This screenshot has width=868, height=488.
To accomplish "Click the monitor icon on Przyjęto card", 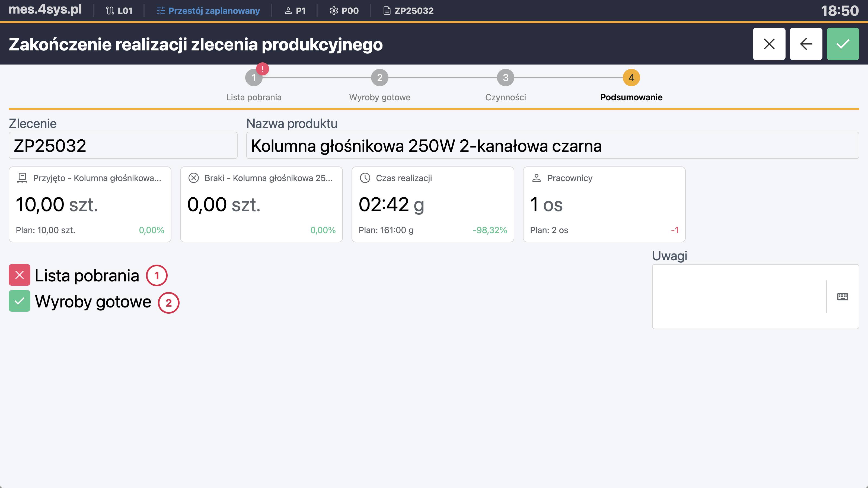I will click(22, 178).
